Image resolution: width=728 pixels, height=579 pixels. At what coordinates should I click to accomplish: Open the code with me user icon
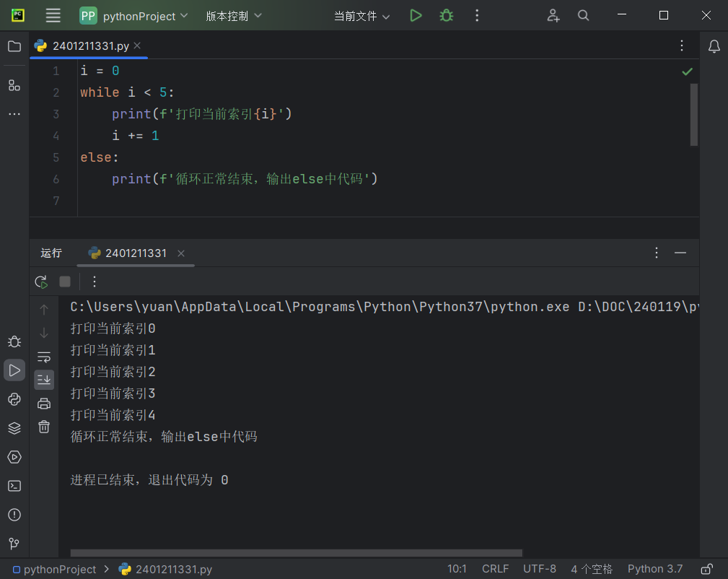(x=553, y=16)
